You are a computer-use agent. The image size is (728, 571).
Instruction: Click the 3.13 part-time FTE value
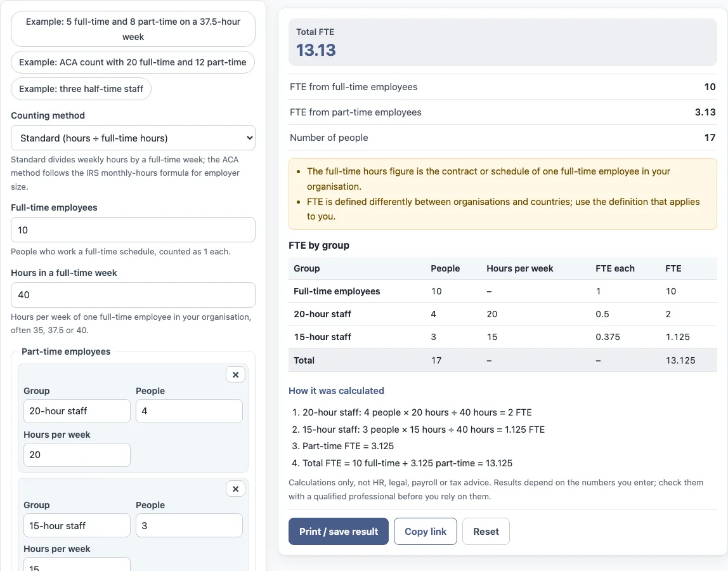705,112
